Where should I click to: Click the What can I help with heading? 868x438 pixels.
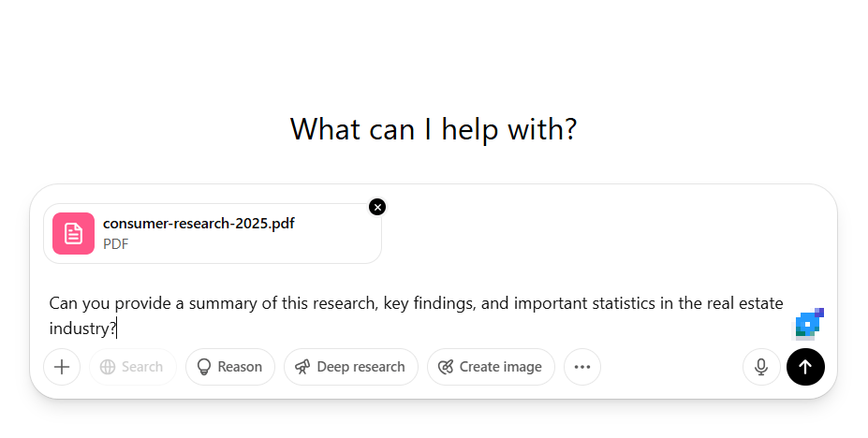[x=434, y=129]
